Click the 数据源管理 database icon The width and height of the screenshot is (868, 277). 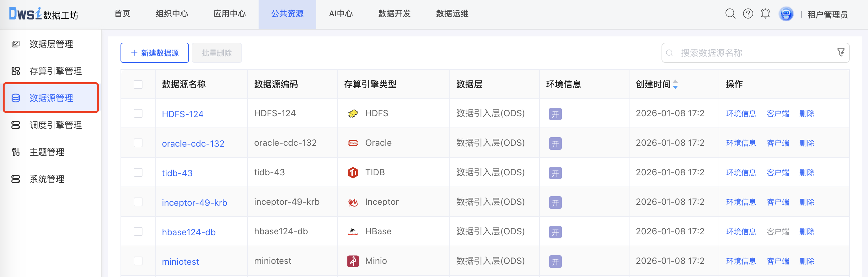click(x=16, y=98)
